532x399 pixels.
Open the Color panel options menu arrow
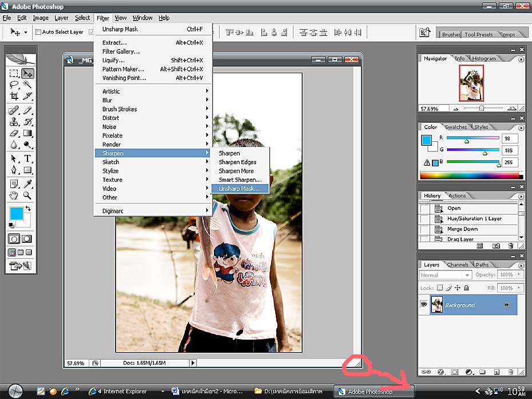[521, 128]
